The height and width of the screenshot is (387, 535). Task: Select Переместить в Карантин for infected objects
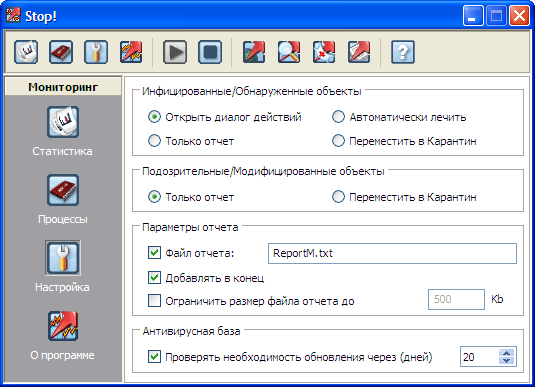[x=404, y=141]
